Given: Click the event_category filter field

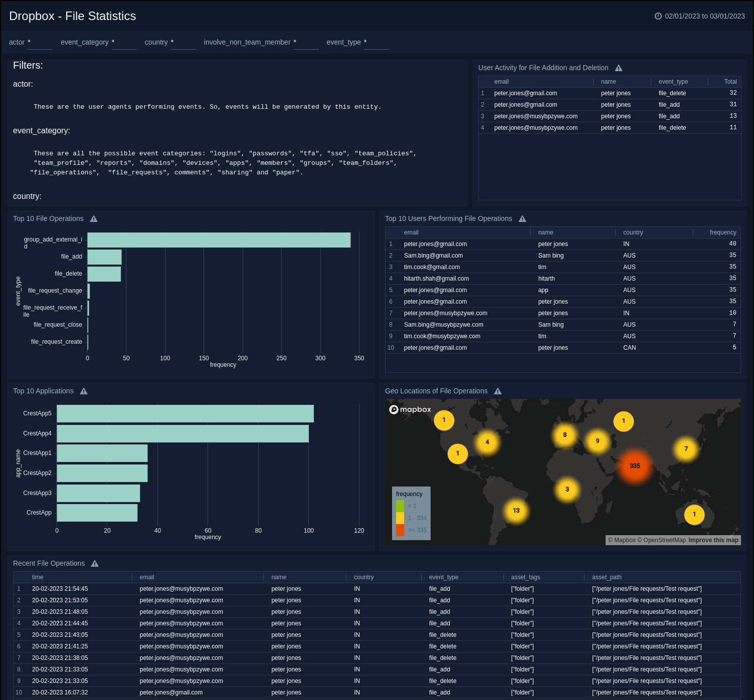Looking at the screenshot, I should coord(124,45).
